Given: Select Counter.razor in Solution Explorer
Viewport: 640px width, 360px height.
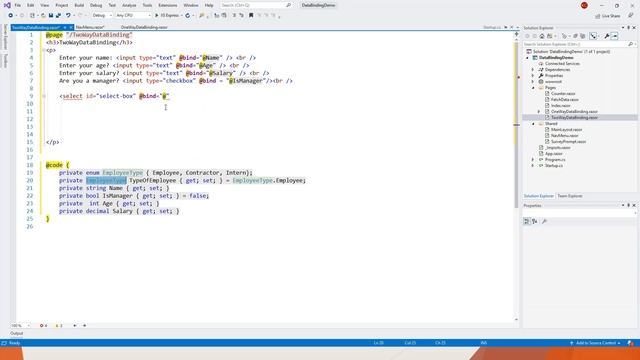Looking at the screenshot, I should point(563,94).
